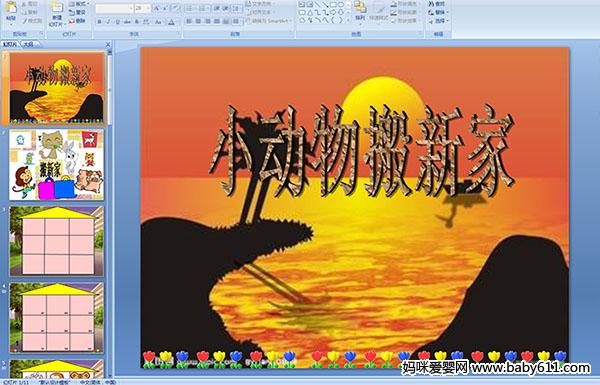This screenshot has height=385, width=600.
Task: Open the Shape Effects menu
Action: coord(406,21)
